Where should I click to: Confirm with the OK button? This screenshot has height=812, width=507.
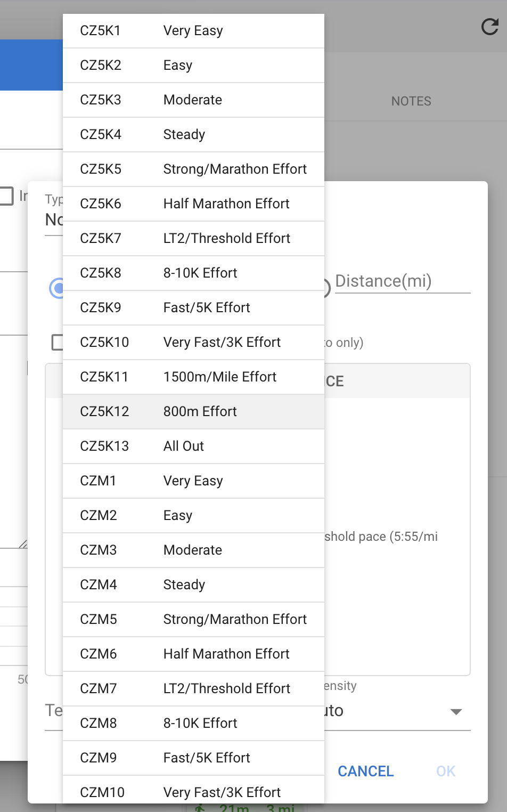(446, 771)
